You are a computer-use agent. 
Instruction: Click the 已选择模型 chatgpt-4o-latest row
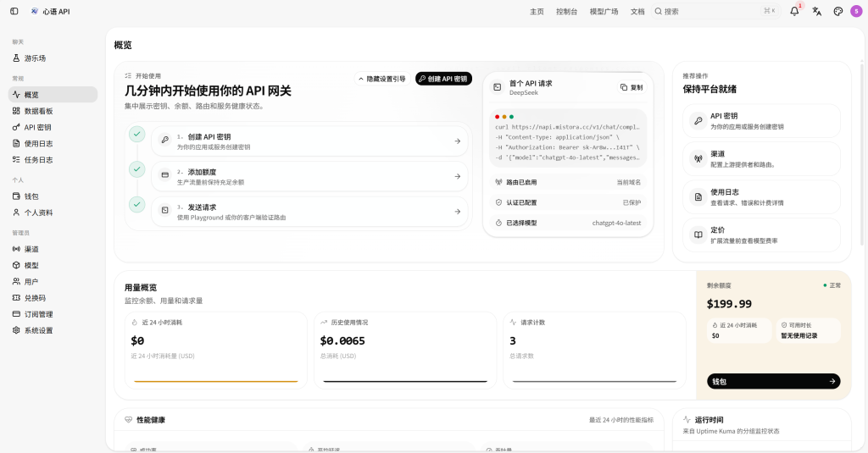point(568,223)
